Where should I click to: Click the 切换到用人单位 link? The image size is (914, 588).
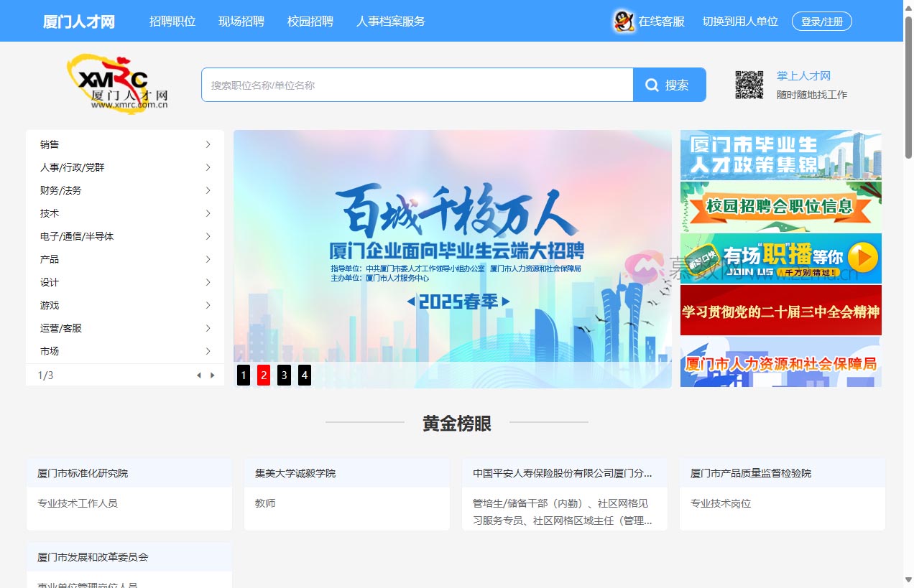[740, 21]
